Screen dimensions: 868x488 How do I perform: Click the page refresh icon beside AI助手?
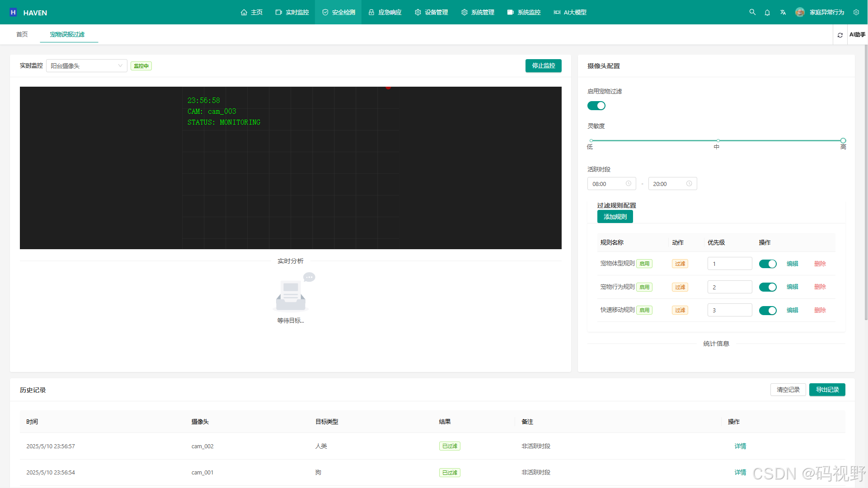[840, 35]
